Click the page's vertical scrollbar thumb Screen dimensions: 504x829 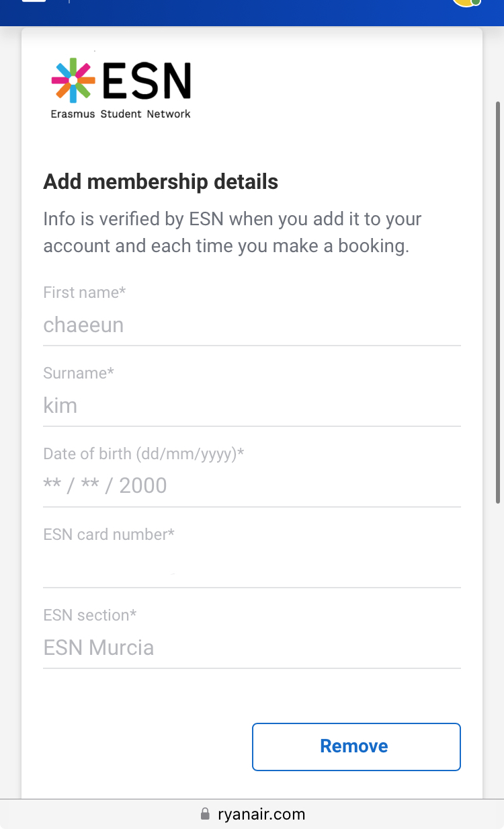coord(498,303)
